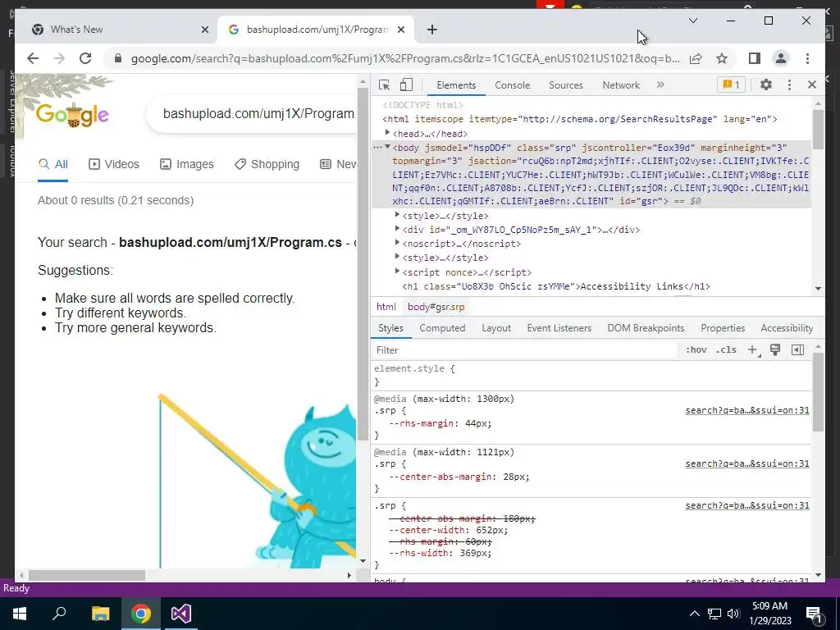840x630 pixels.
Task: Select the Images search filter
Action: tap(187, 164)
